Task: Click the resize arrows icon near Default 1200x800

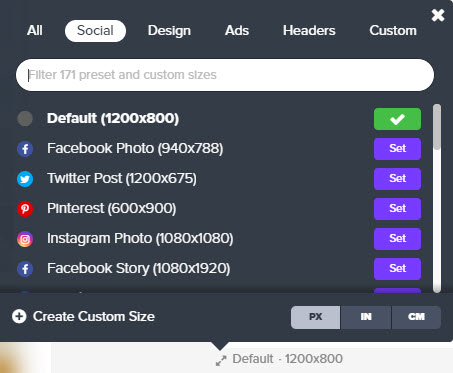Action: [x=221, y=360]
